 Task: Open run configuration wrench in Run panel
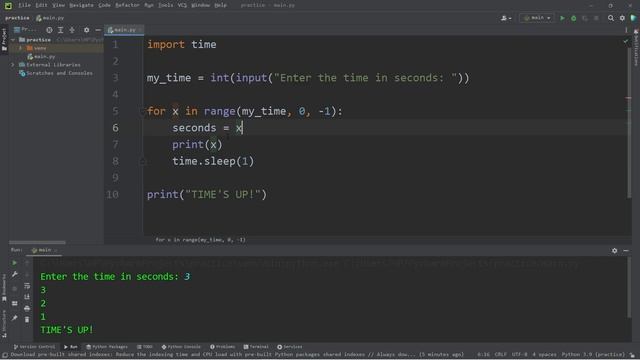click(14, 274)
